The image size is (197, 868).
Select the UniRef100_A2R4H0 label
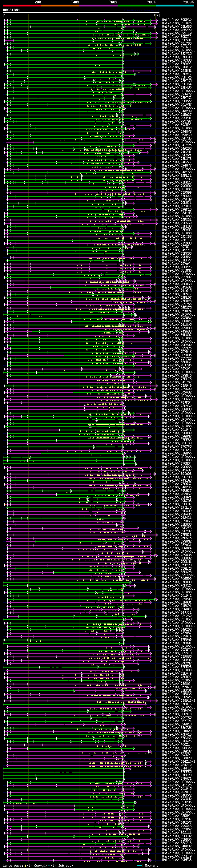(x=177, y=514)
